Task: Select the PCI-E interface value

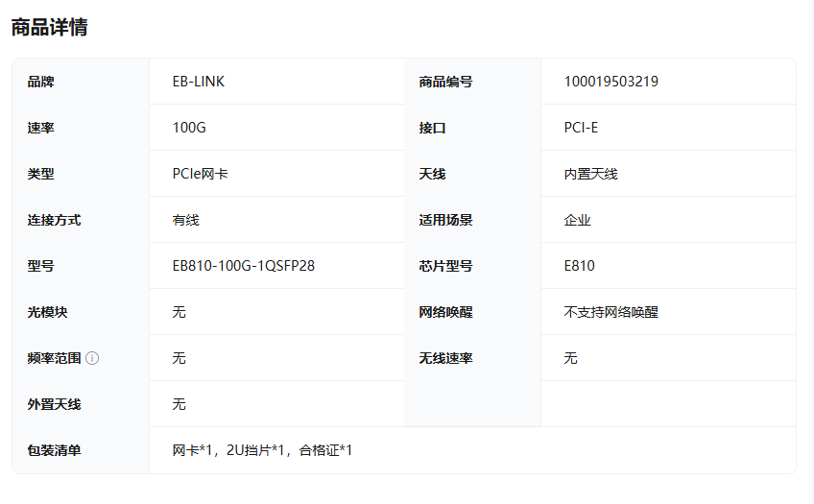Action: click(x=581, y=128)
